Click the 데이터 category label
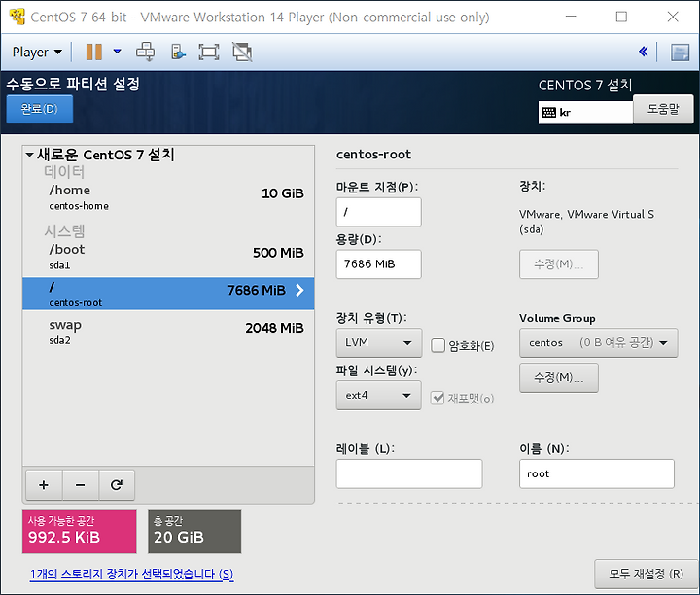This screenshot has height=595, width=700. [x=64, y=171]
